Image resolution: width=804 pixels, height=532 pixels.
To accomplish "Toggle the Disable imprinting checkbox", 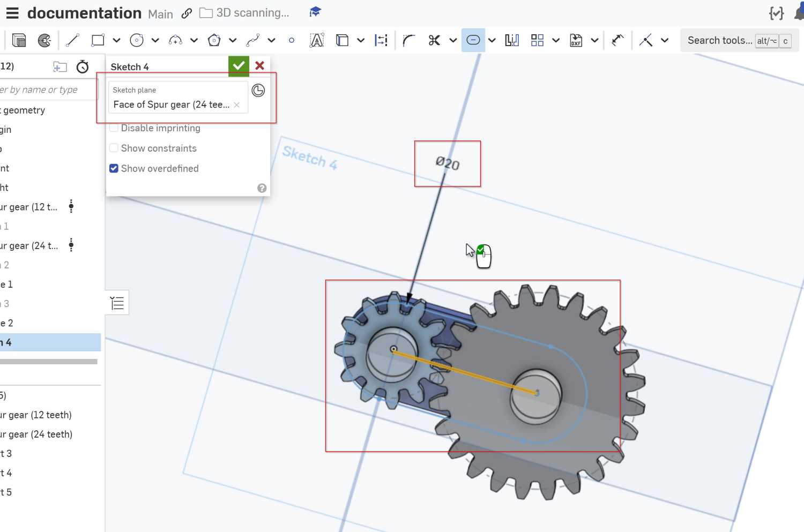I will 114,128.
